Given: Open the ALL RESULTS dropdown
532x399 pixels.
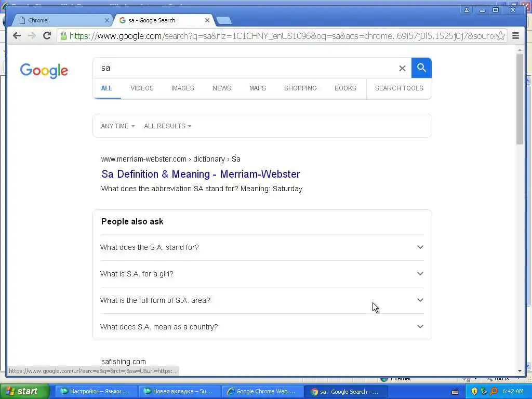Looking at the screenshot, I should pos(168,126).
